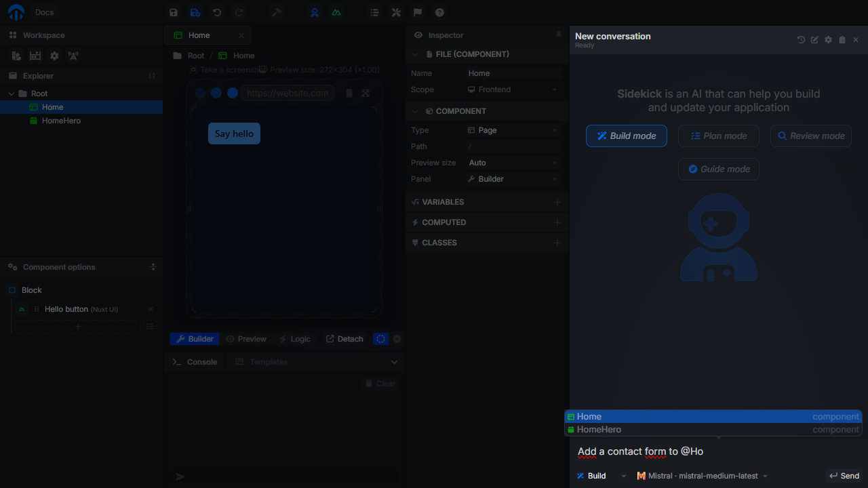Open the Mistral model selector dropdown

703,476
